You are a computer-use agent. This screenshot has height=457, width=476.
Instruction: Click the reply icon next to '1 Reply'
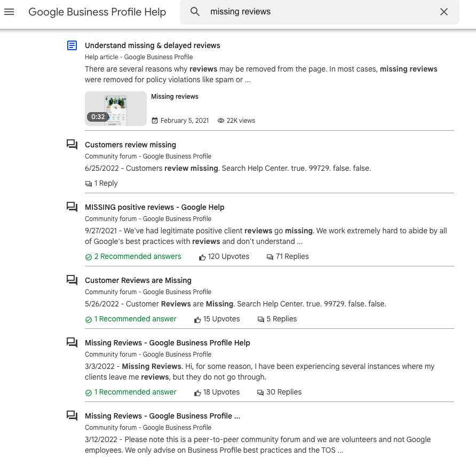coord(89,184)
